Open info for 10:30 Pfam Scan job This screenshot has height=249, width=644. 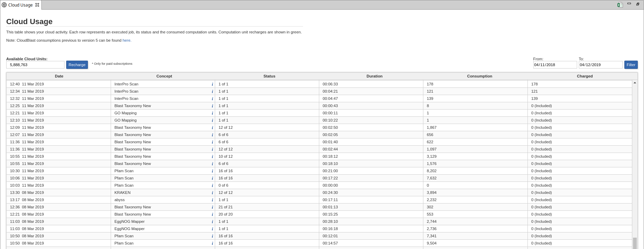tap(212, 171)
